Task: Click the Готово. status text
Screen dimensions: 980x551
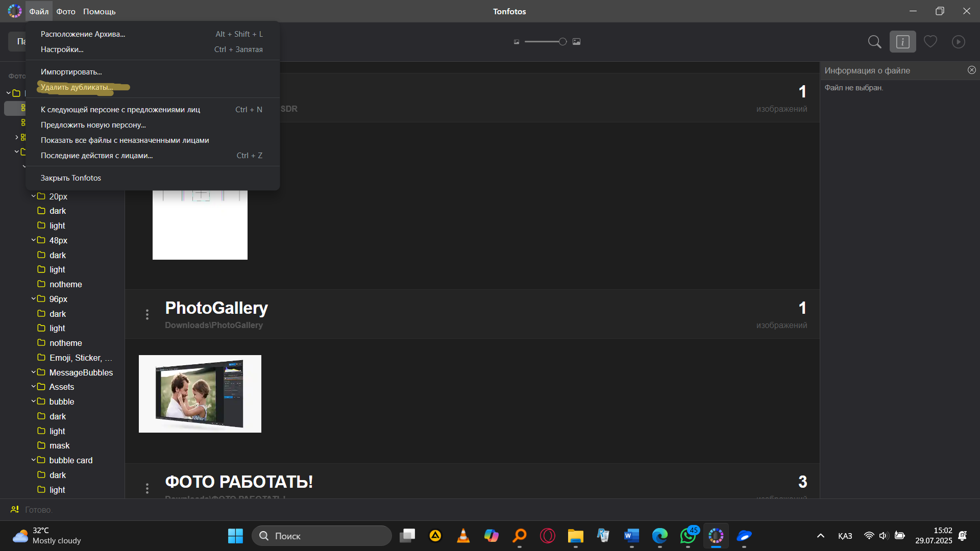Action: tap(39, 510)
